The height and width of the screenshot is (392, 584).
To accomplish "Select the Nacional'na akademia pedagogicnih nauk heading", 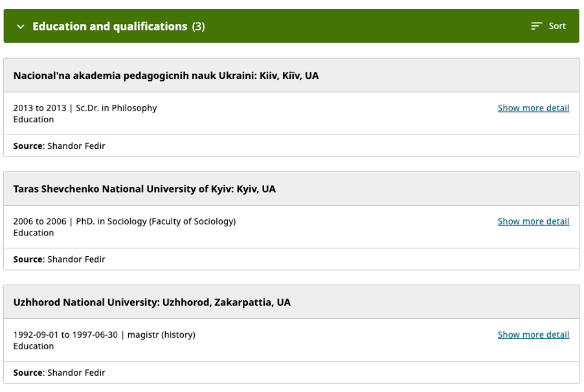I will pyautogui.click(x=166, y=76).
